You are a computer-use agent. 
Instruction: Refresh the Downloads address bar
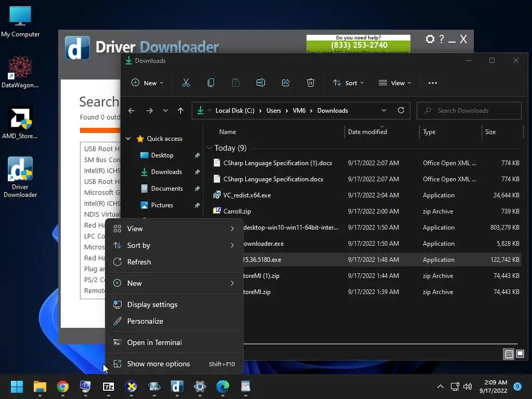tap(401, 110)
